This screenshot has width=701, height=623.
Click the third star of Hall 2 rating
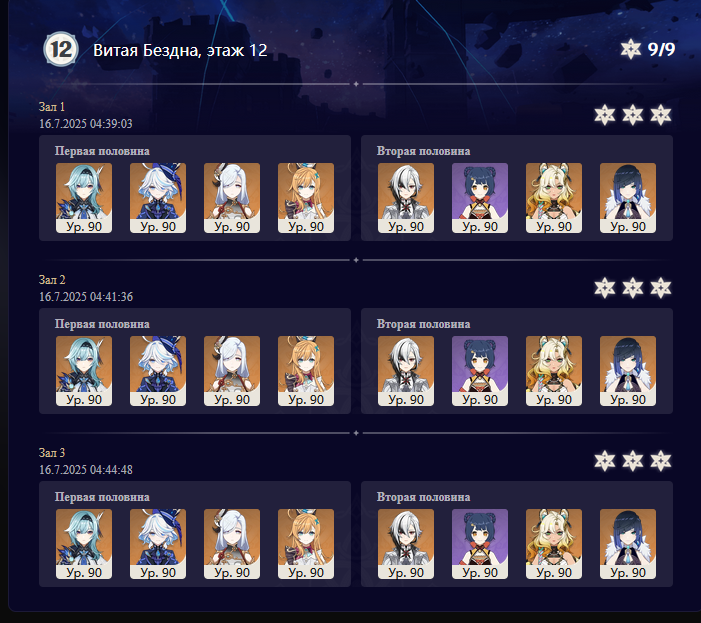pos(661,288)
